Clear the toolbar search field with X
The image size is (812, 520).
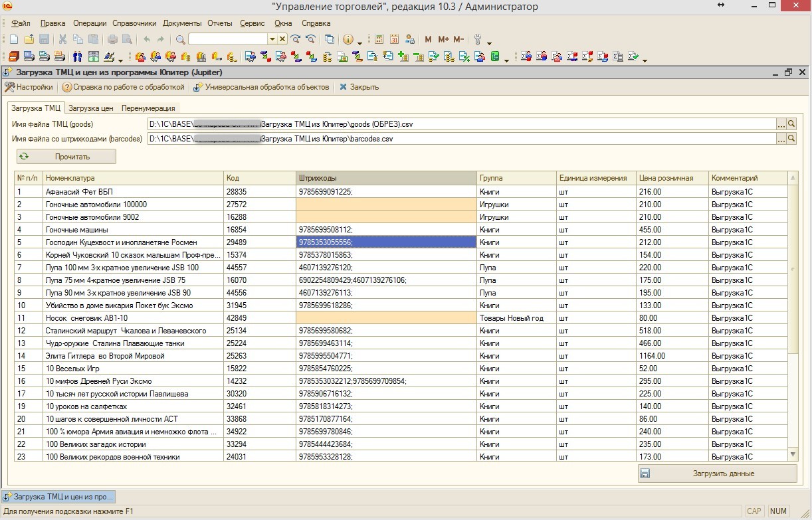[282, 40]
